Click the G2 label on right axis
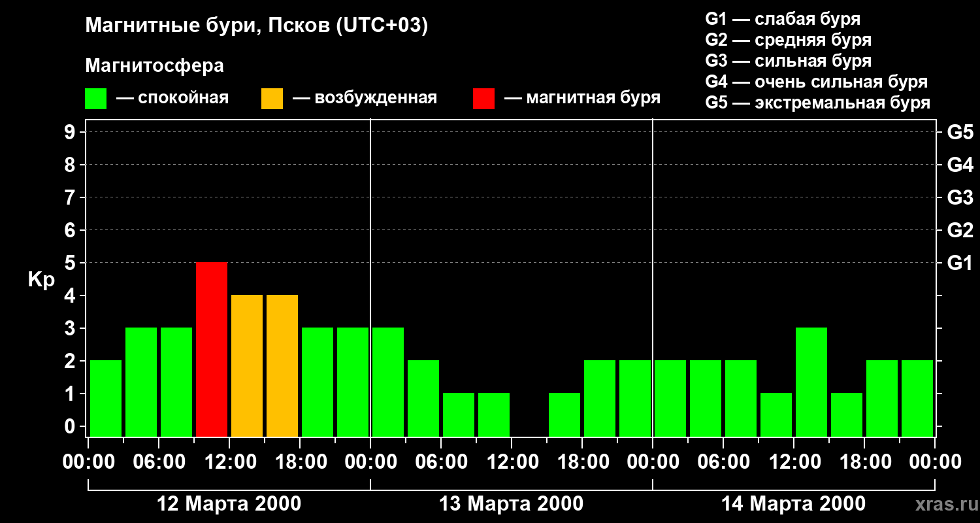Screen dimensions: 980x523 pyautogui.click(x=960, y=230)
